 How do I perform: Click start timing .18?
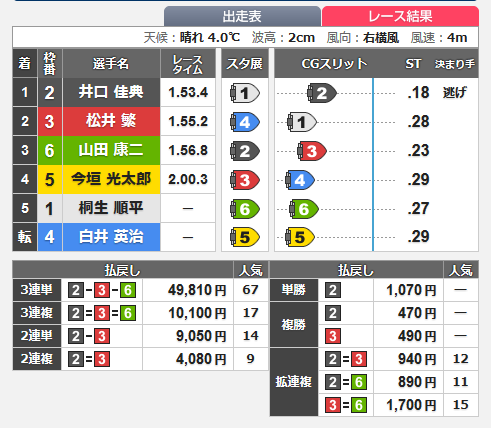click(418, 92)
